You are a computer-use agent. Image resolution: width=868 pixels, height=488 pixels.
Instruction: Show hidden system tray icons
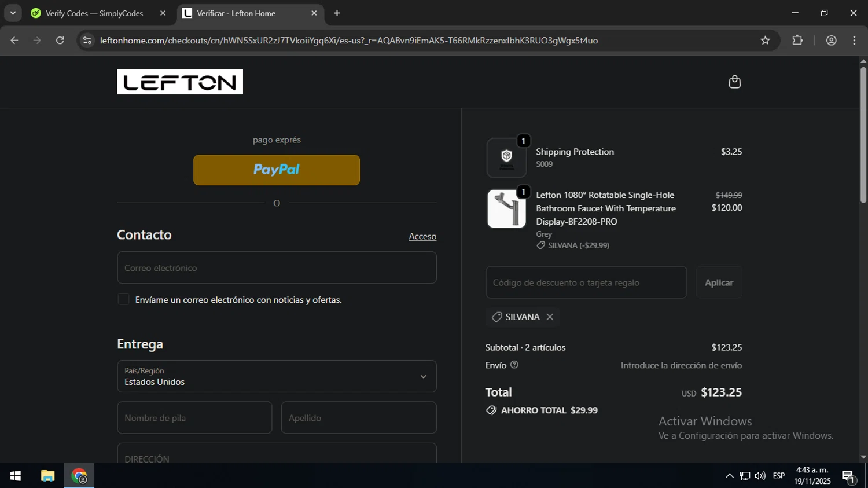point(729,476)
